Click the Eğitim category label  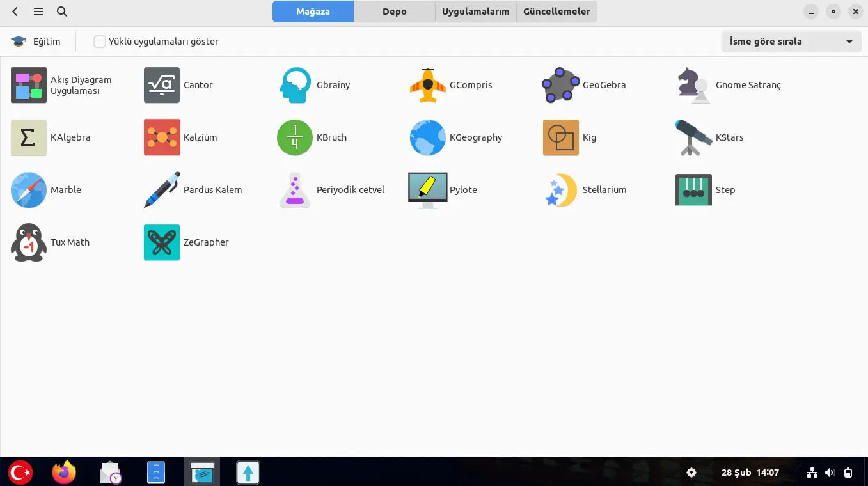pos(47,42)
